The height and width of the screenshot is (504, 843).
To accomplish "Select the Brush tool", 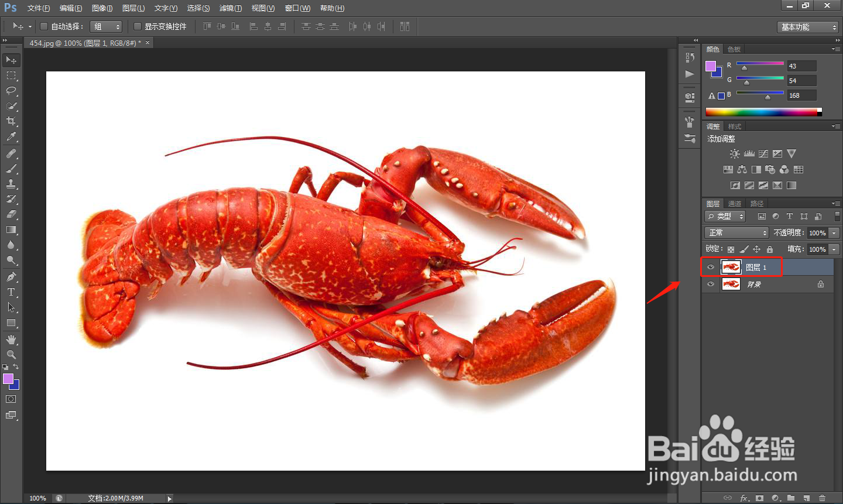I will (11, 169).
